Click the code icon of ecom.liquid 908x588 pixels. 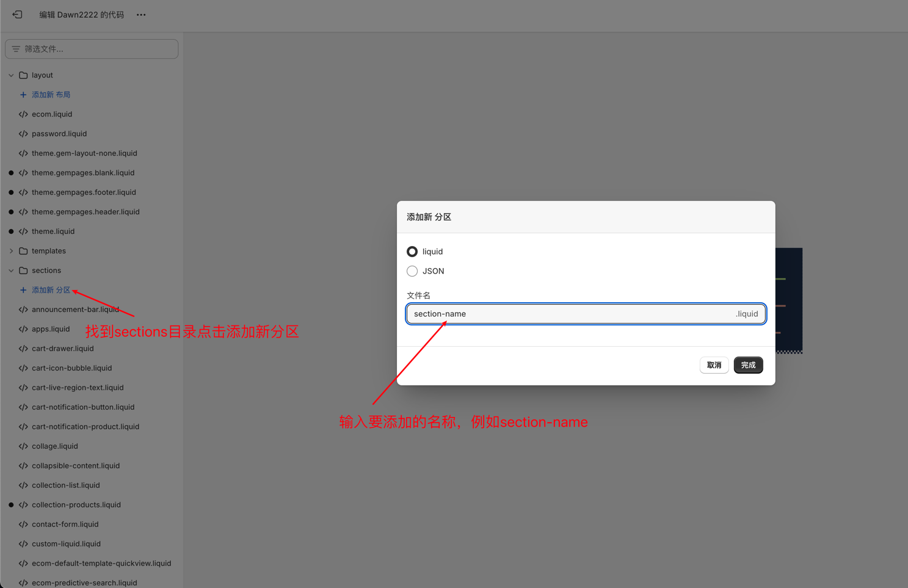[x=23, y=114]
